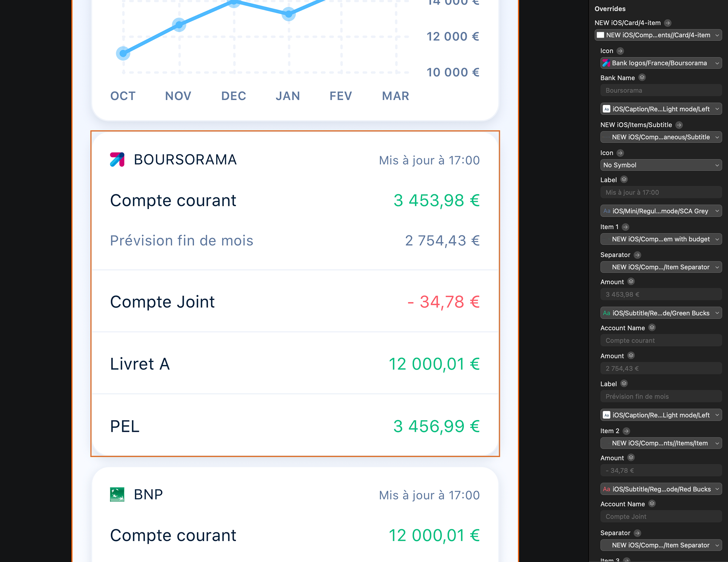Open the Item Separator dropdown below Compte Joint field
Viewport: 728px width, 562px height.
(x=661, y=545)
